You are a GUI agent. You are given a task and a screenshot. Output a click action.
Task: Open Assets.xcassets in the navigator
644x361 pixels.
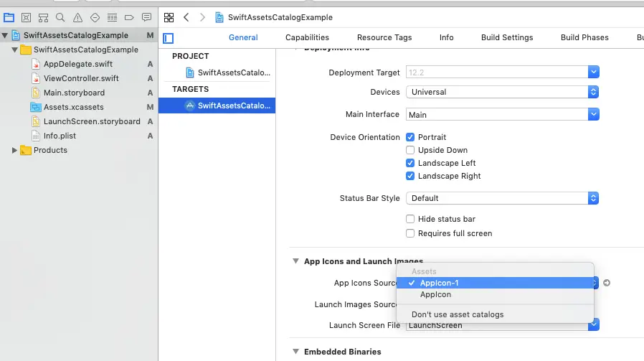pyautogui.click(x=74, y=108)
